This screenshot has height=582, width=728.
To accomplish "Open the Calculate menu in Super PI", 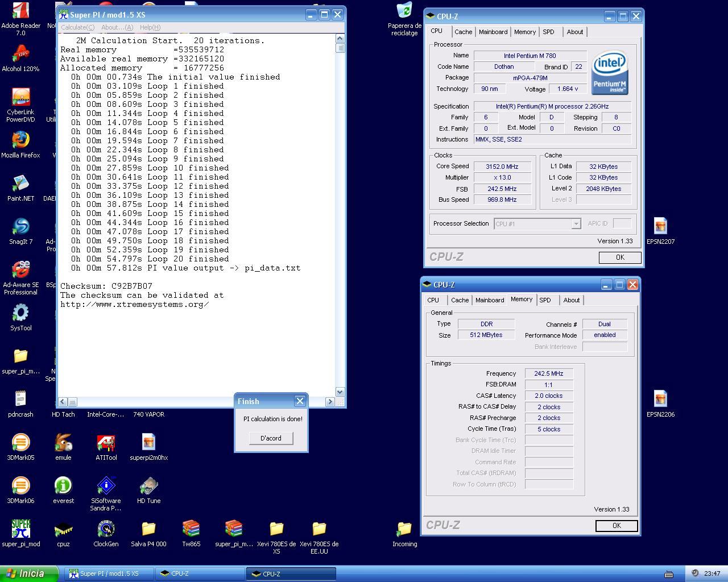I will click(x=77, y=27).
